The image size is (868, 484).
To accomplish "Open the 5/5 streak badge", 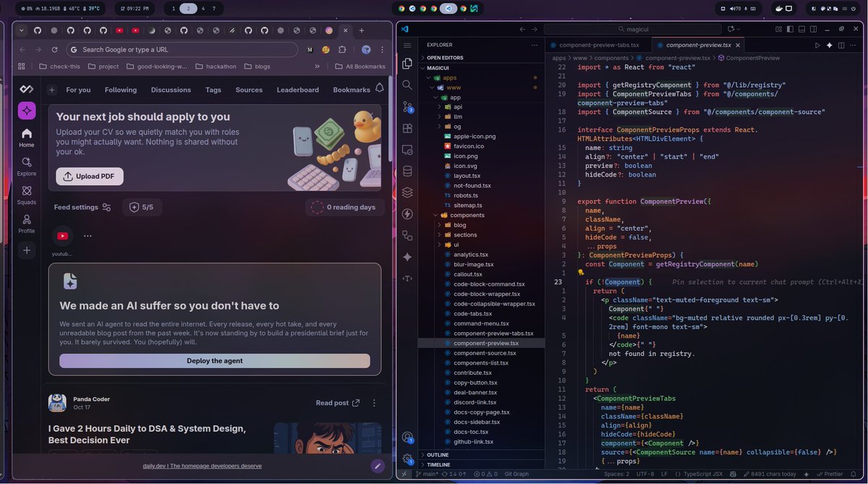I will pos(142,207).
